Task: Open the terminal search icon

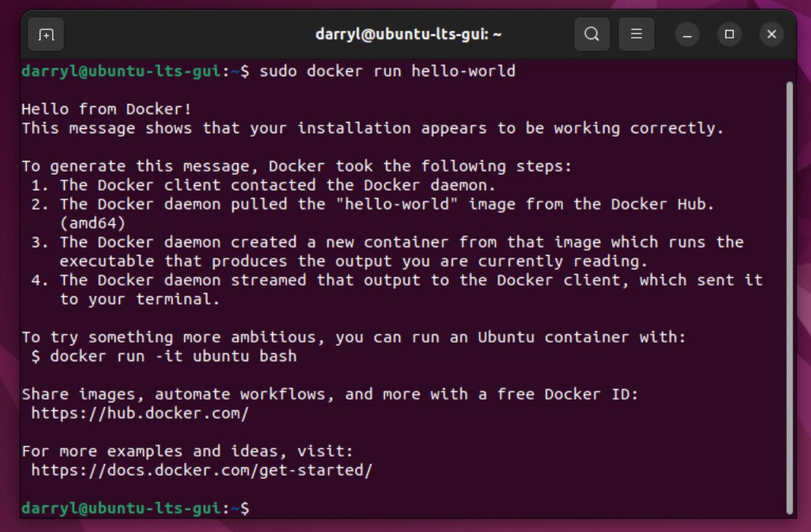Action: [592, 35]
